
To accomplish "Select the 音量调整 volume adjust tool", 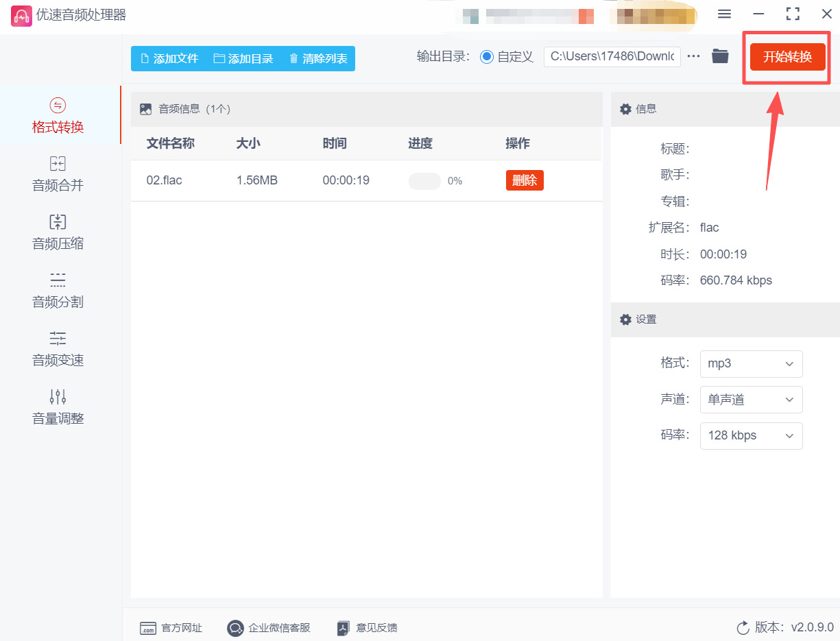I will 58,407.
